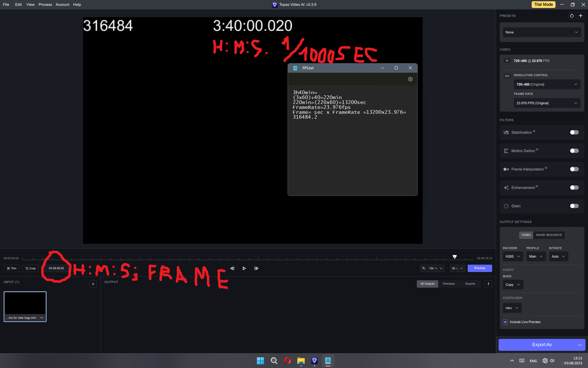Open Windows Start menu
Image resolution: width=588 pixels, height=368 pixels.
[x=260, y=361]
